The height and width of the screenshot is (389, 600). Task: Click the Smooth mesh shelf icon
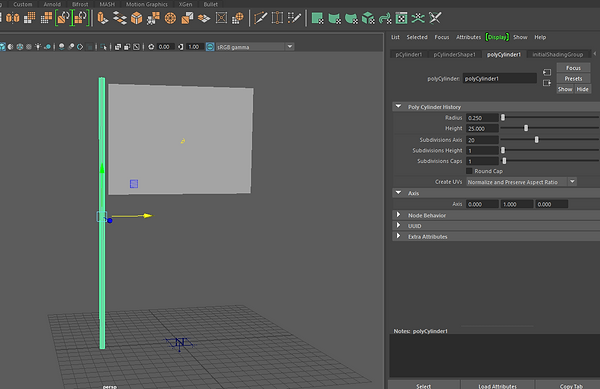[29, 18]
